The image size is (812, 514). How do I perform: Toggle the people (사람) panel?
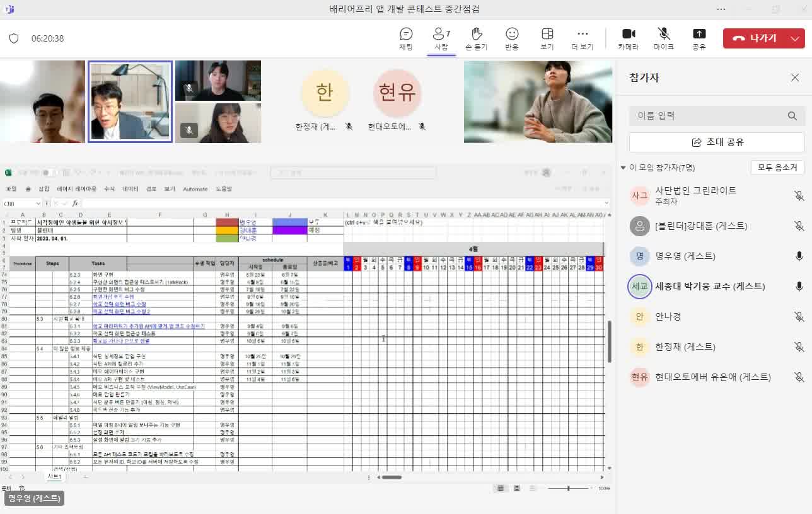441,38
